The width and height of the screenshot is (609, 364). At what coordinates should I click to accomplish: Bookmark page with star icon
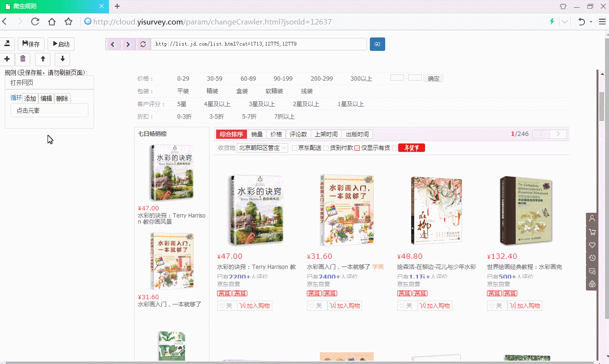coord(69,22)
